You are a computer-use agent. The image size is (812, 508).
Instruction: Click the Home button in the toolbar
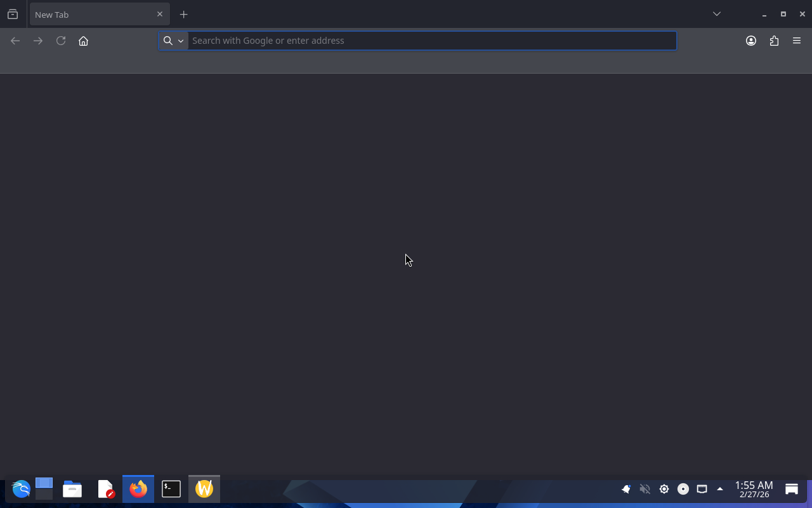(x=83, y=41)
